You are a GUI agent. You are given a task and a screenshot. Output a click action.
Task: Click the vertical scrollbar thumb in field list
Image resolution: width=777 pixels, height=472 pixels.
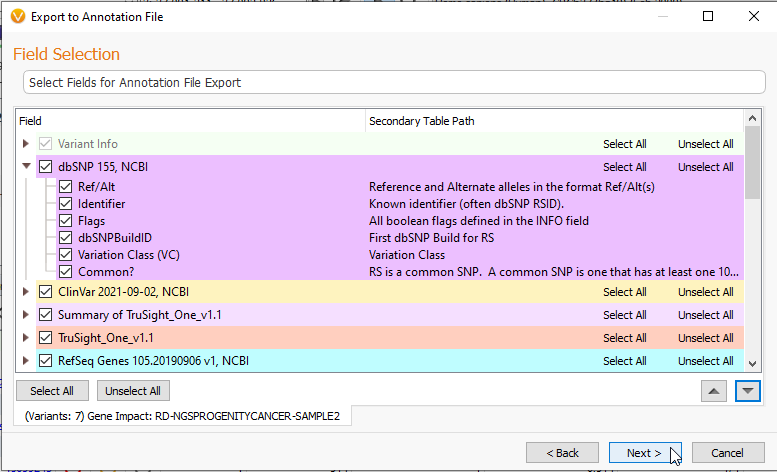(x=752, y=162)
